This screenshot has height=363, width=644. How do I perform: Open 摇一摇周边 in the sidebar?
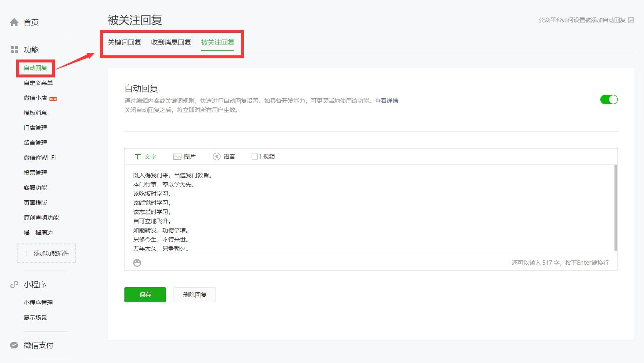pyautogui.click(x=38, y=233)
